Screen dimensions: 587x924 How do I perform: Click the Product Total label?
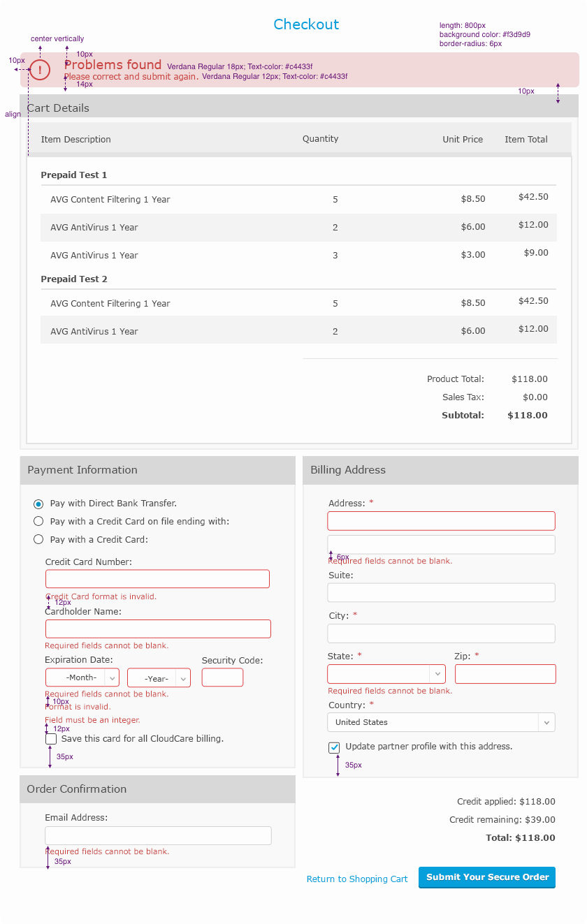456,379
